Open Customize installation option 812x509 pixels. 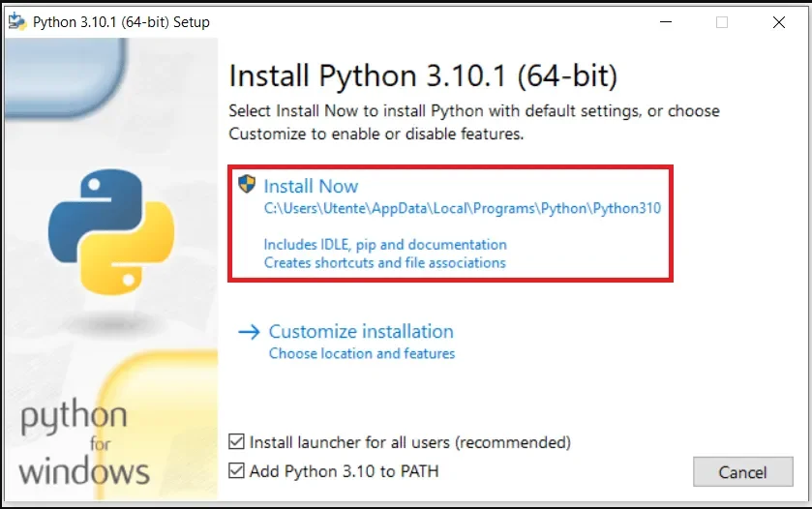361,331
